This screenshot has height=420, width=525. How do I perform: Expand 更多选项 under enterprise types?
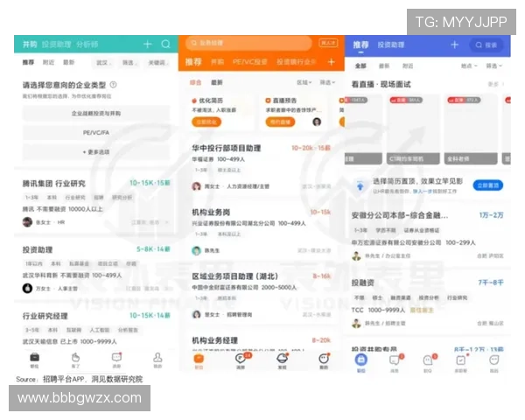(96, 152)
